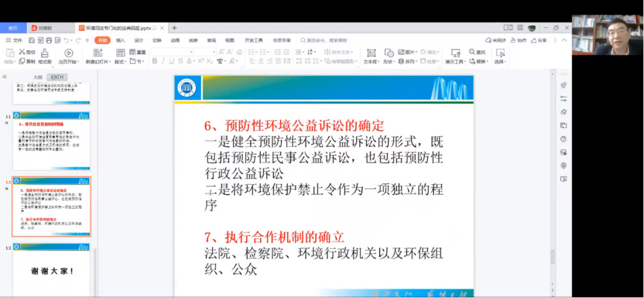Screen dimensions: 644x298
Task: Click the Save icon in quick access
Action: pos(32,40)
